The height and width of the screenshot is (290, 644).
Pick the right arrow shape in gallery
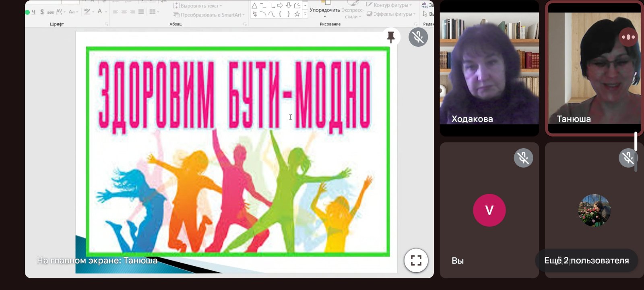(x=280, y=6)
